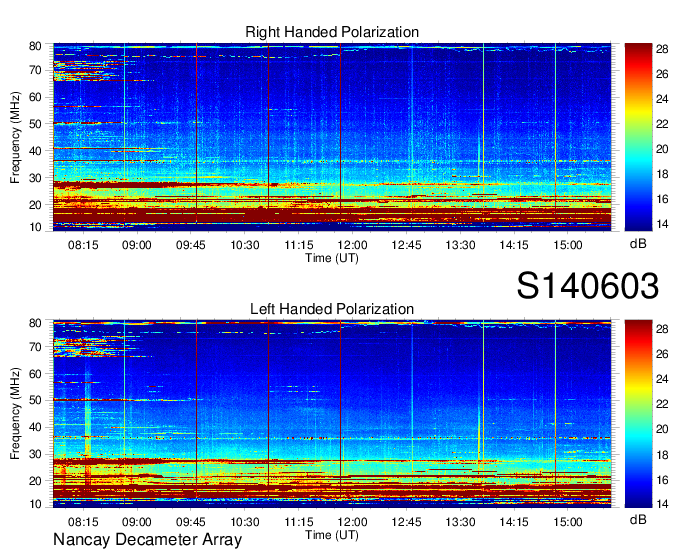Click the dB color bar of the left-handed plot
Screen dimensions: 680x552
click(638, 414)
